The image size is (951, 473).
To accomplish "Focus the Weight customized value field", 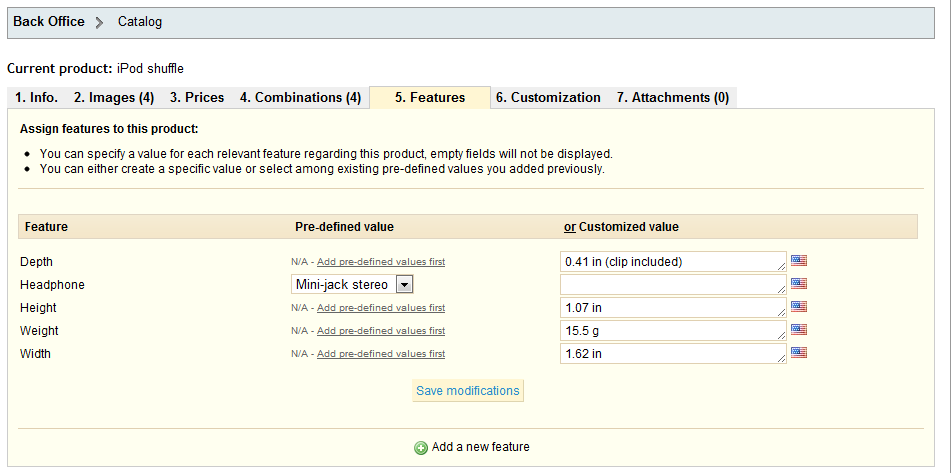I will [673, 330].
